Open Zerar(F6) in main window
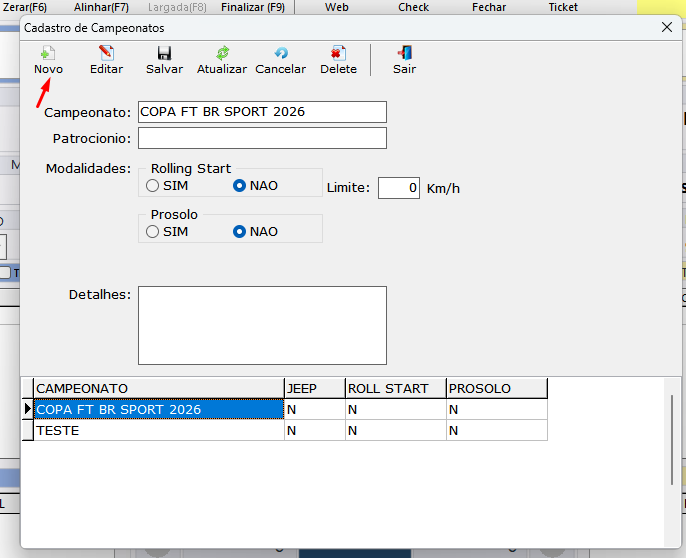Screen dimensions: 686x558 [25, 7]
